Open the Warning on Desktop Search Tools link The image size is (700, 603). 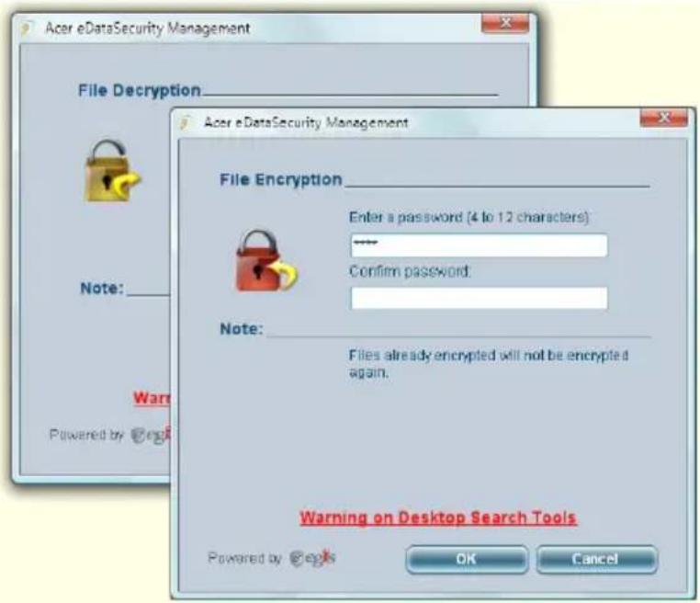point(438,518)
